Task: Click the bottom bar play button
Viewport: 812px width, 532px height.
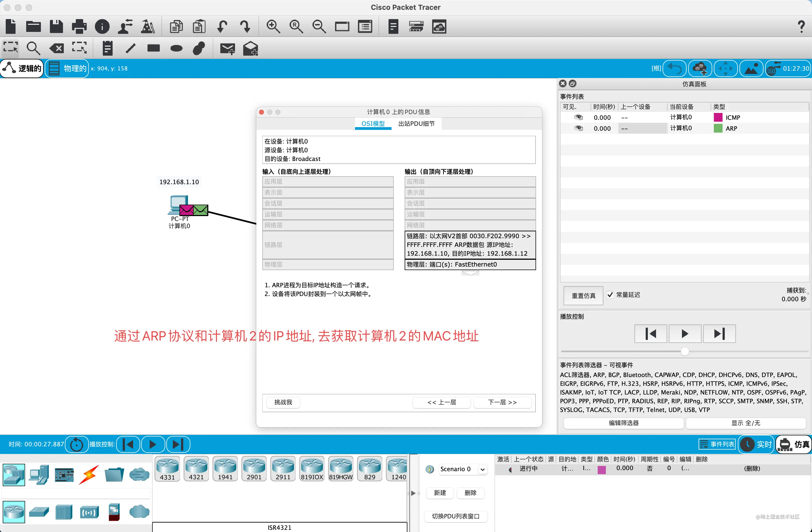Action: [x=153, y=444]
